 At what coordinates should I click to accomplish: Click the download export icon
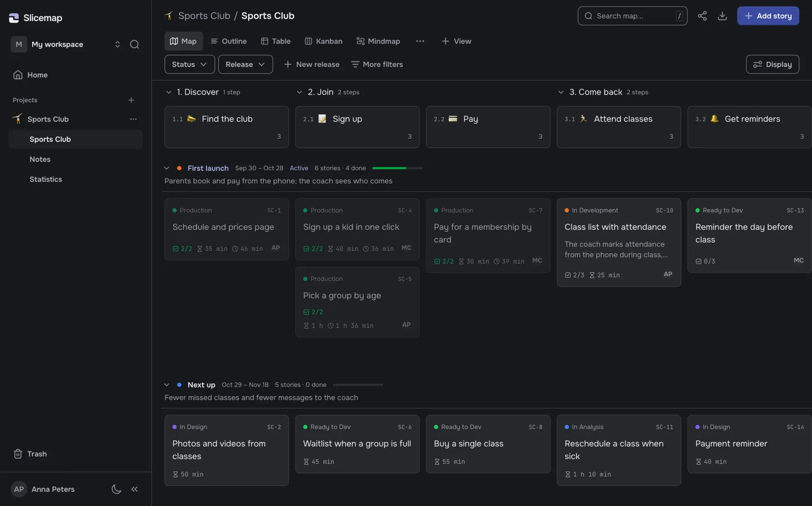[722, 16]
